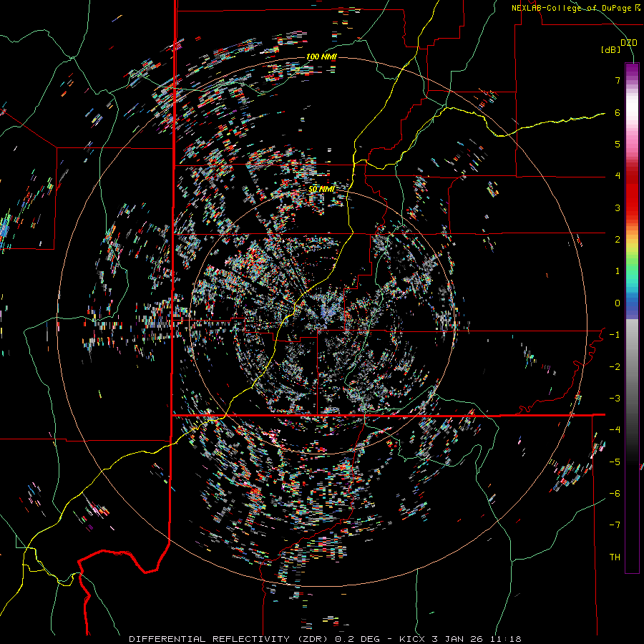Click the -6 value on color scale
The height and width of the screenshot is (644, 644).
click(615, 494)
